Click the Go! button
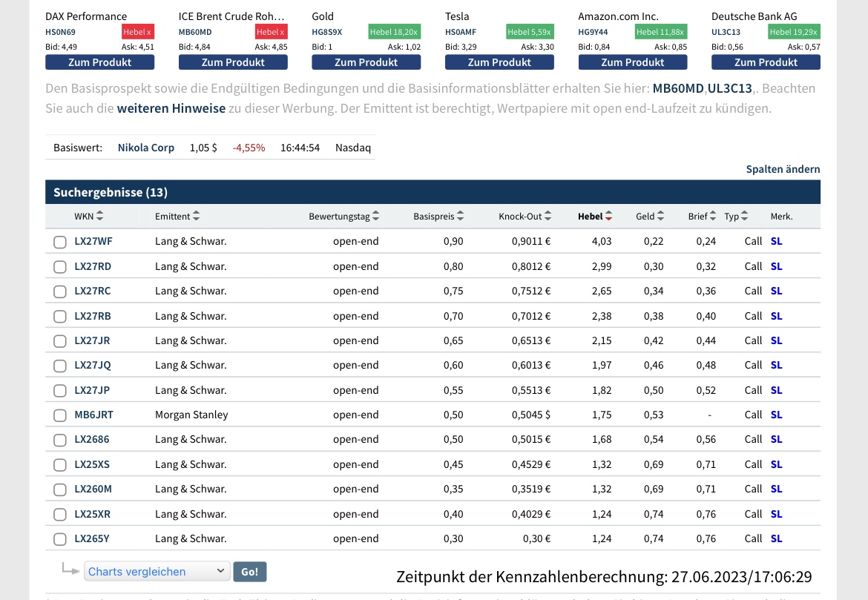Image resolution: width=868 pixels, height=600 pixels. tap(250, 571)
